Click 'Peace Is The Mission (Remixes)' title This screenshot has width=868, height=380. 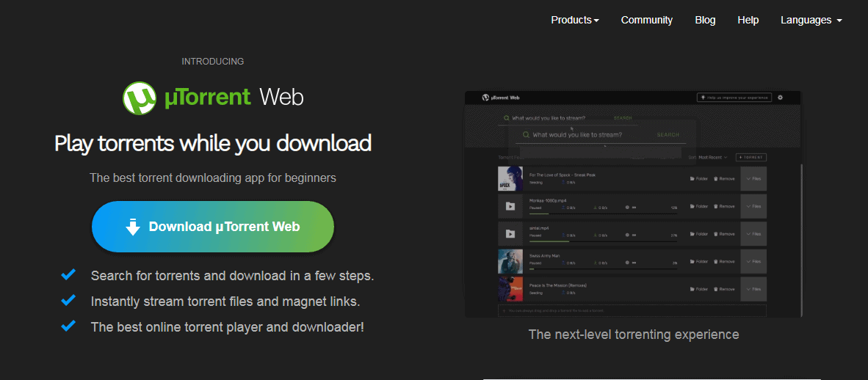557,285
